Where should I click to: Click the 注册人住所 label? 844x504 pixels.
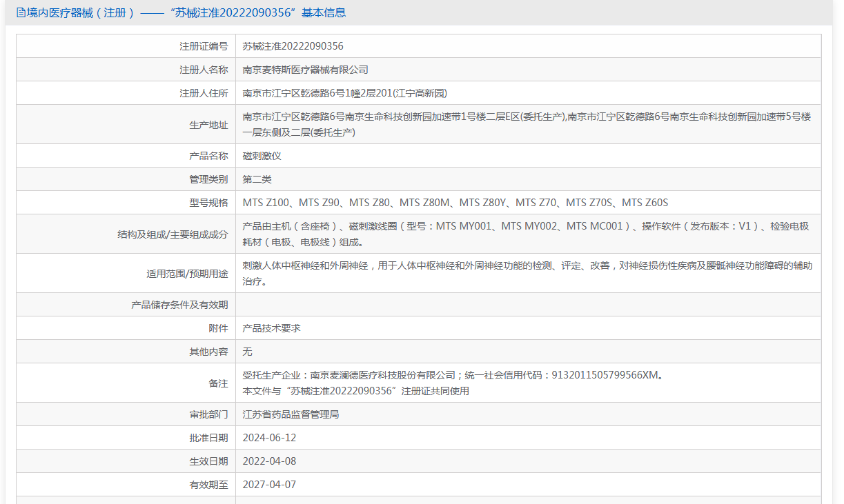coord(204,93)
